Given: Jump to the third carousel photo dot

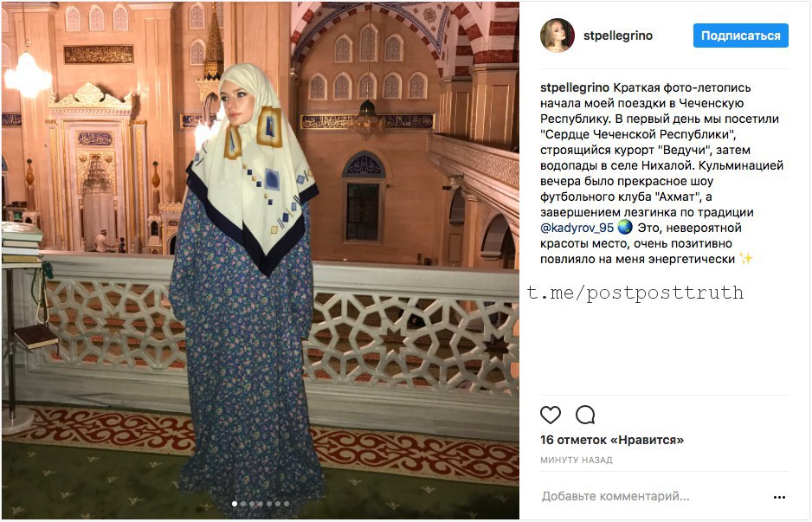Looking at the screenshot, I should pos(252,504).
